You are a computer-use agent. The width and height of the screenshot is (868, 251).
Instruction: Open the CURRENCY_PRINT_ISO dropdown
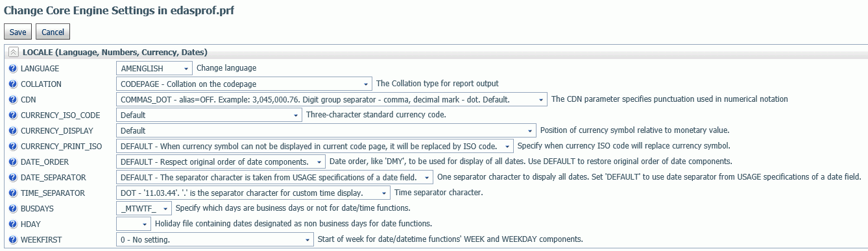315,146
